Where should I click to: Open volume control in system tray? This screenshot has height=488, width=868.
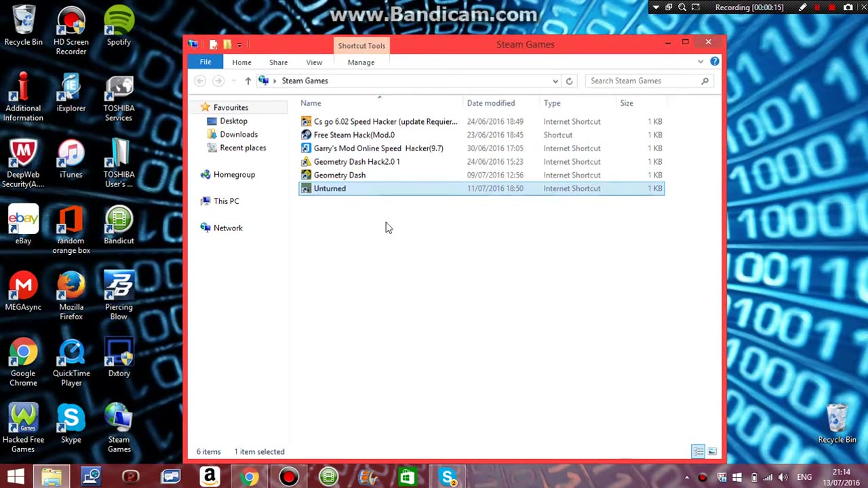click(783, 478)
